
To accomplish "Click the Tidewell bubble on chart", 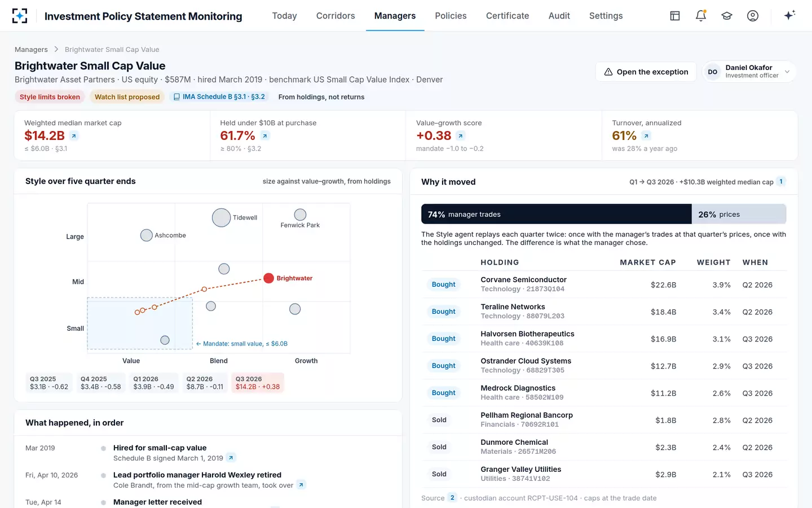I will (221, 218).
